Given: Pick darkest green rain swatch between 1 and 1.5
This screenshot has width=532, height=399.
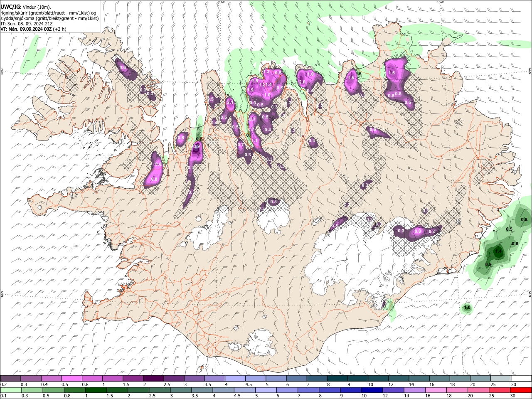Looking at the screenshot, I should coord(96,390).
